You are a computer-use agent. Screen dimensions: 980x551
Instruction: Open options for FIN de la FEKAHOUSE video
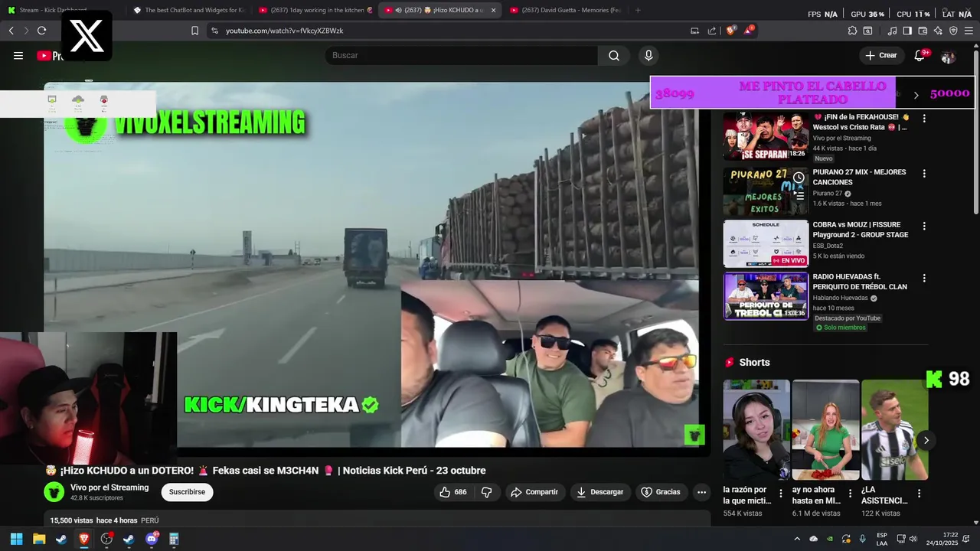pos(924,119)
